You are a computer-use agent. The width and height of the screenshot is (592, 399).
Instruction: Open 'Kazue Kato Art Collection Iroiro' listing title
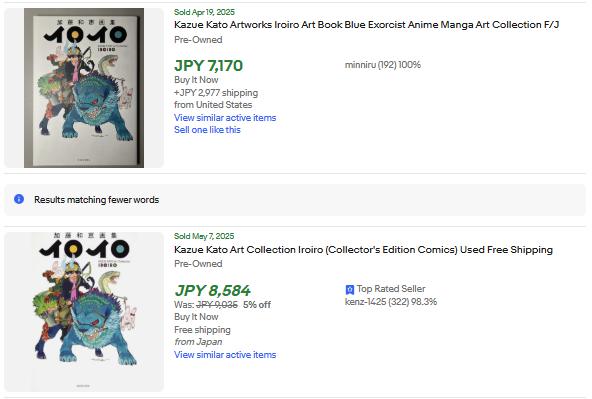point(363,250)
